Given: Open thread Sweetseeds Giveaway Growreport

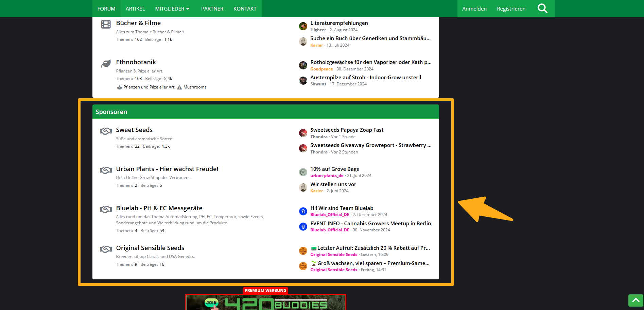Looking at the screenshot, I should 371,145.
